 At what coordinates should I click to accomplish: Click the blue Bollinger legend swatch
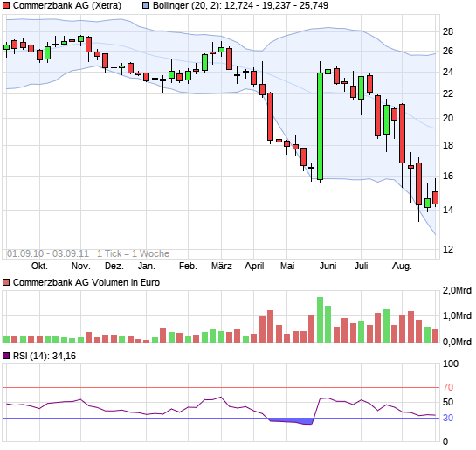point(146,5)
